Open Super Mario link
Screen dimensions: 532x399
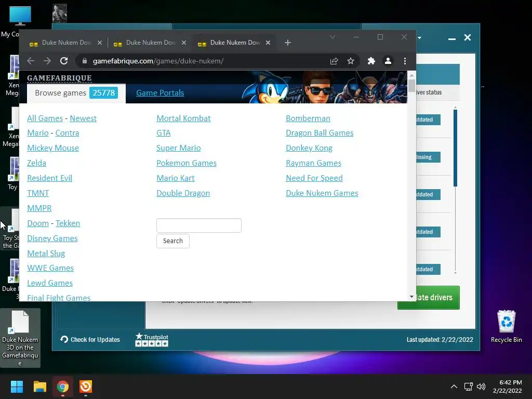[179, 148]
